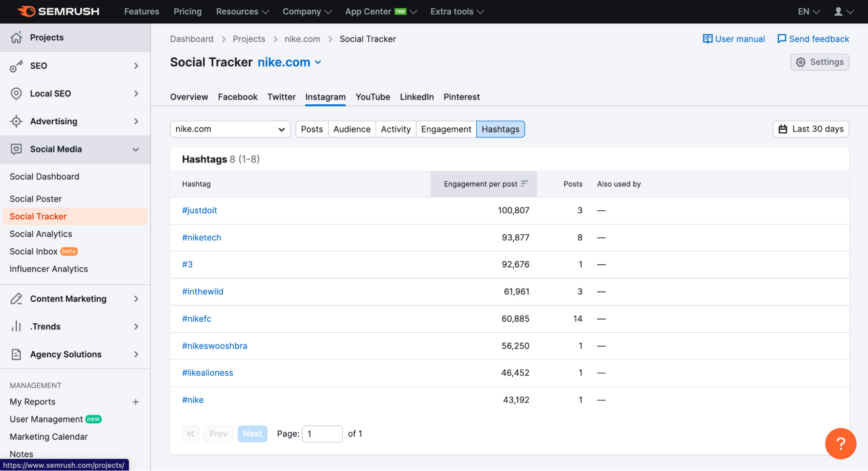Click the sort icon beside Engagement per post

point(525,183)
